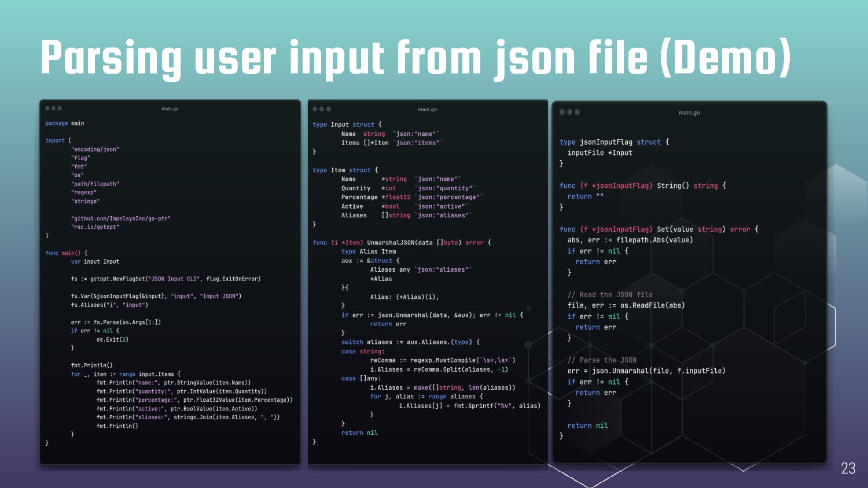Viewport: 868px width, 488px height.
Task: Click the "Percentage *float32" field line
Action: coord(412,197)
